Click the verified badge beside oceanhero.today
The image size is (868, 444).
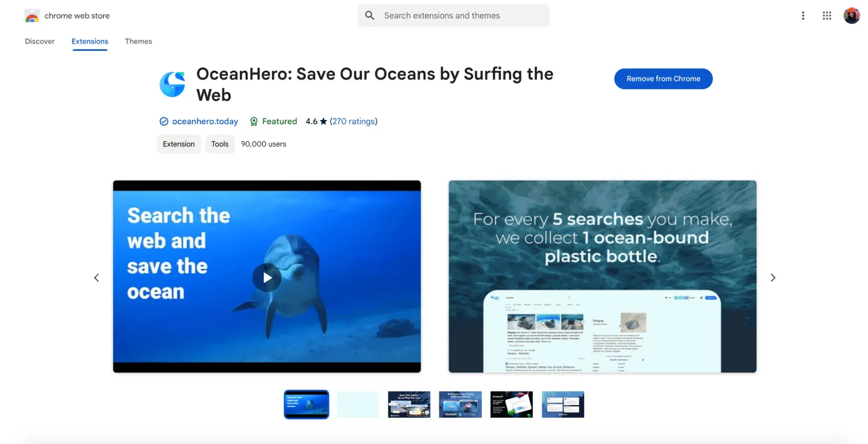click(164, 122)
